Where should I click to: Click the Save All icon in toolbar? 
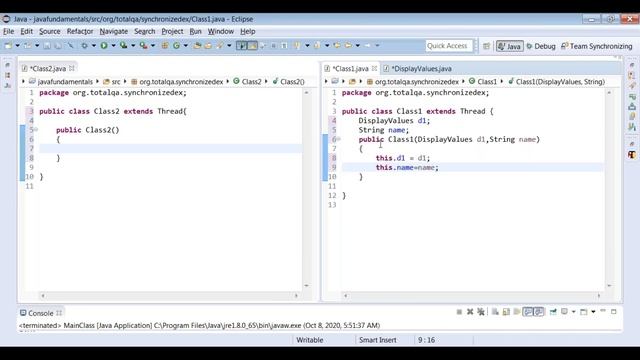[58, 46]
